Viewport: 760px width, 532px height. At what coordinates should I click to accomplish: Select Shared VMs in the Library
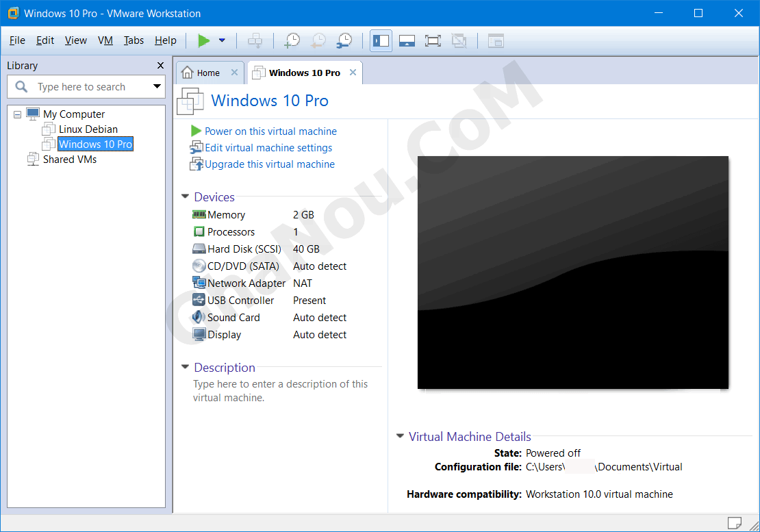click(x=69, y=160)
